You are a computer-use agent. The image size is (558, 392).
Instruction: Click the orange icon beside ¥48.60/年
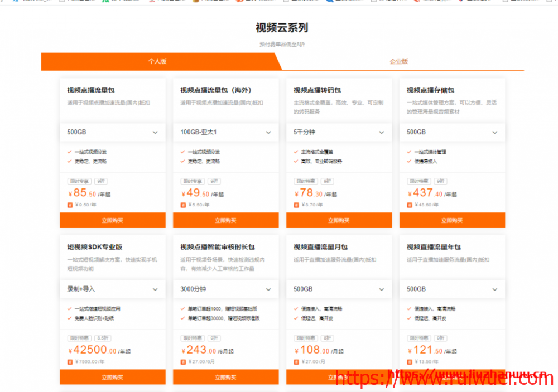tap(410, 205)
